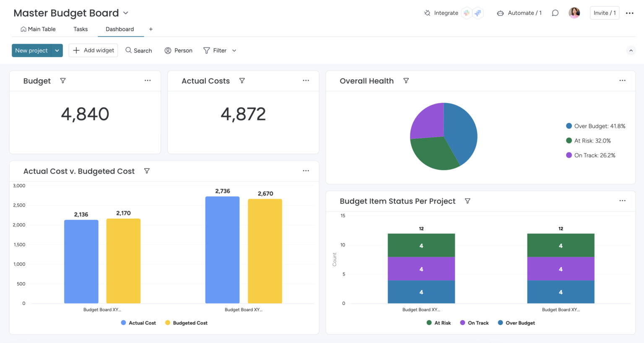Expand Master Budget Board title dropdown

126,13
